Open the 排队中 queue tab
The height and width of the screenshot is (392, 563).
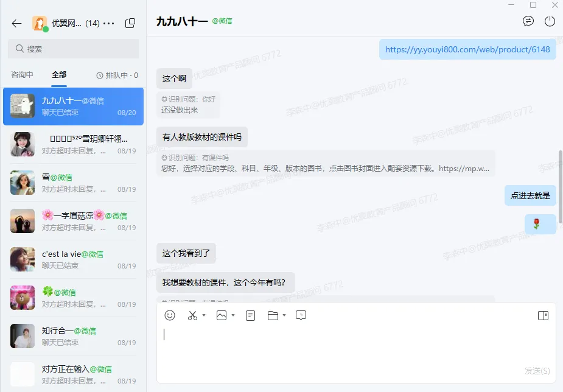[x=117, y=75]
